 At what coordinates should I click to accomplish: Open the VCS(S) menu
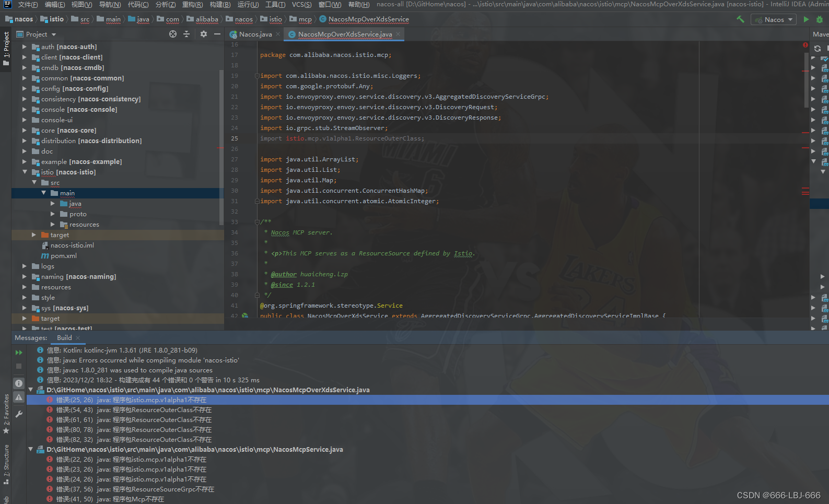click(302, 4)
